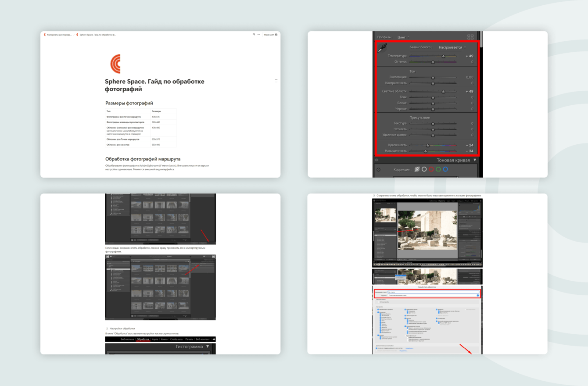
Task: Click the Sphere Space. Гайд breadcrumb link
Action: click(x=96, y=35)
